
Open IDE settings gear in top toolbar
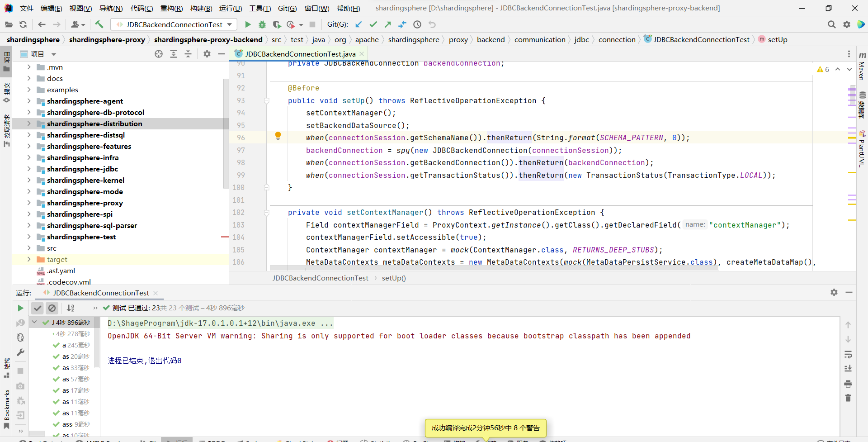point(847,24)
